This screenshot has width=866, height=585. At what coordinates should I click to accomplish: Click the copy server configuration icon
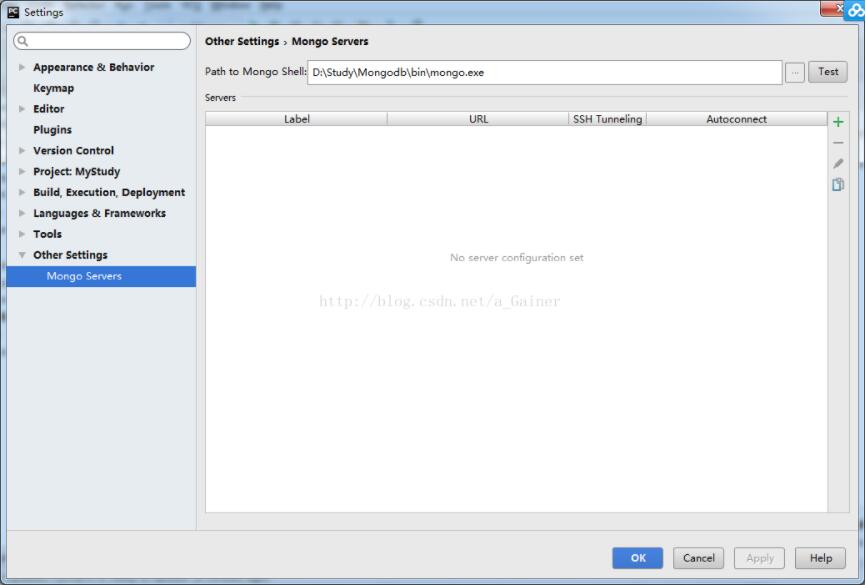pyautogui.click(x=838, y=185)
